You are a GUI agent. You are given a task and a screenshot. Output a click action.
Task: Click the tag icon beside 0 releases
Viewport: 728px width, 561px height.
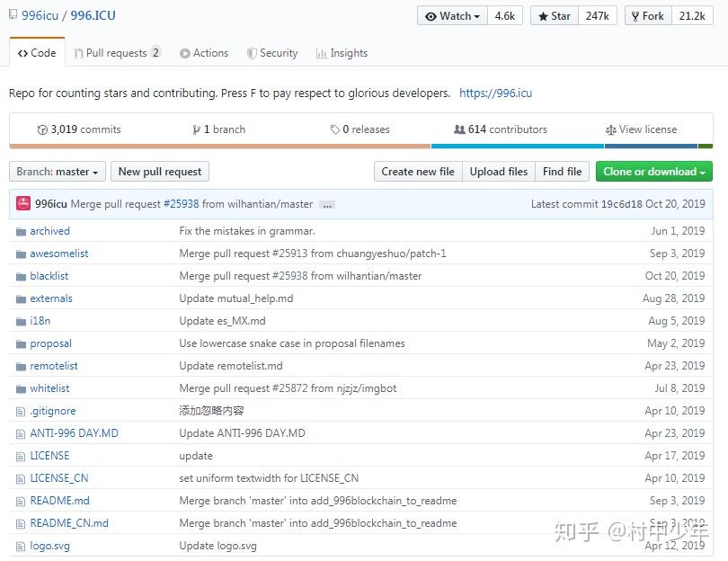[334, 129]
